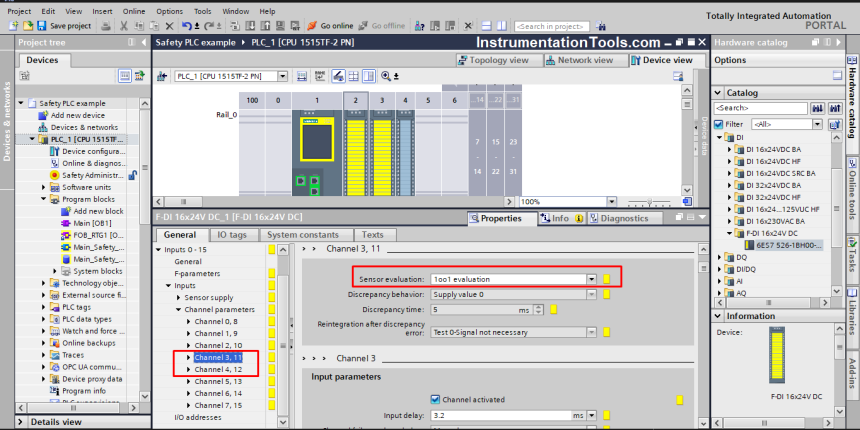Open the Sensor evaluation dropdown
860x430 pixels.
point(591,279)
